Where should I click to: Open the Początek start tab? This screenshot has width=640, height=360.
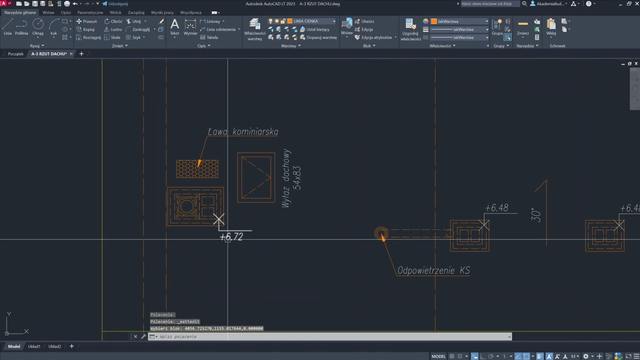pos(15,54)
